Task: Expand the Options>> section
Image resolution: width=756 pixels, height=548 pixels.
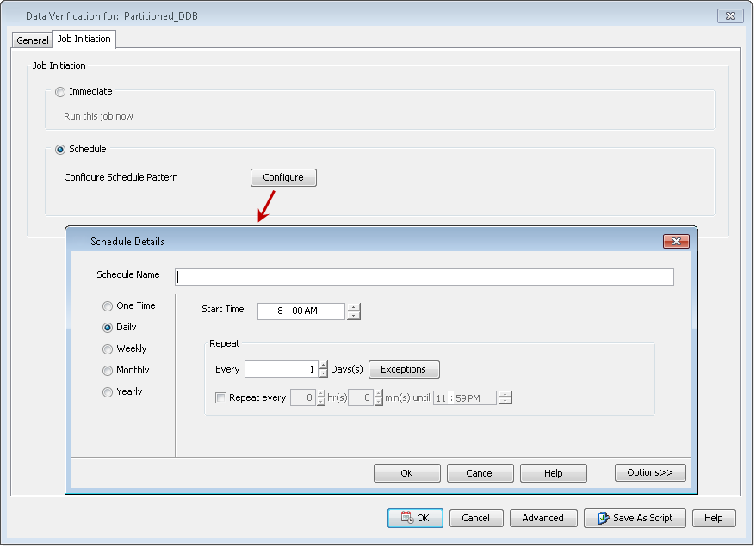Action: tap(650, 473)
